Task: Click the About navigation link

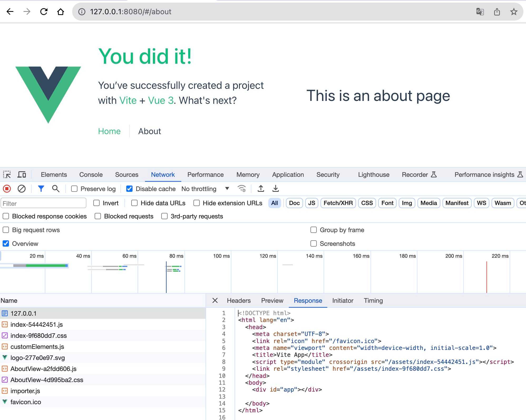Action: (x=149, y=131)
